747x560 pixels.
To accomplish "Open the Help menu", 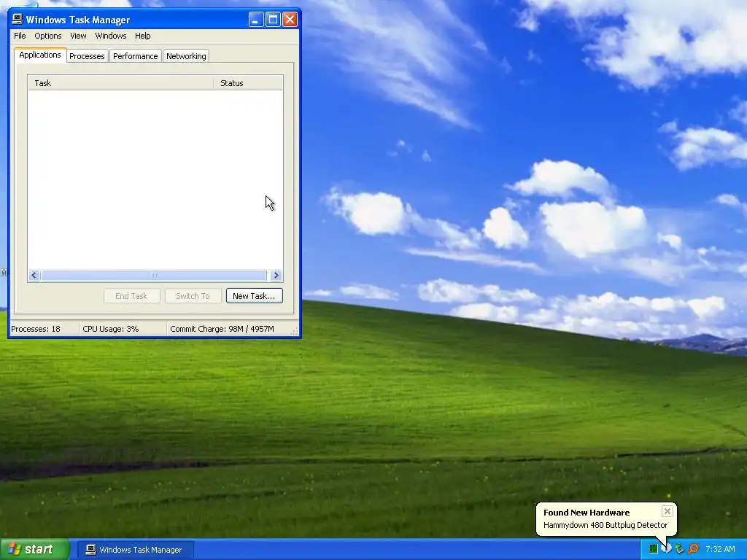I will tap(142, 36).
